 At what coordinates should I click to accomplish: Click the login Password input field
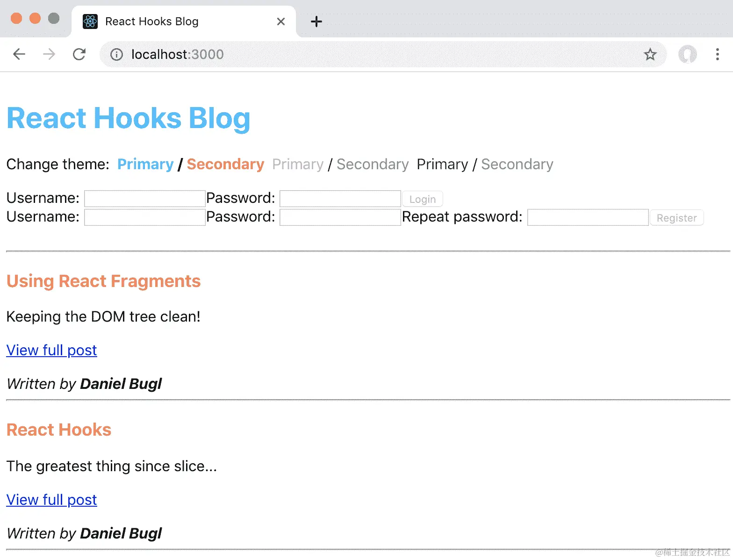click(340, 199)
